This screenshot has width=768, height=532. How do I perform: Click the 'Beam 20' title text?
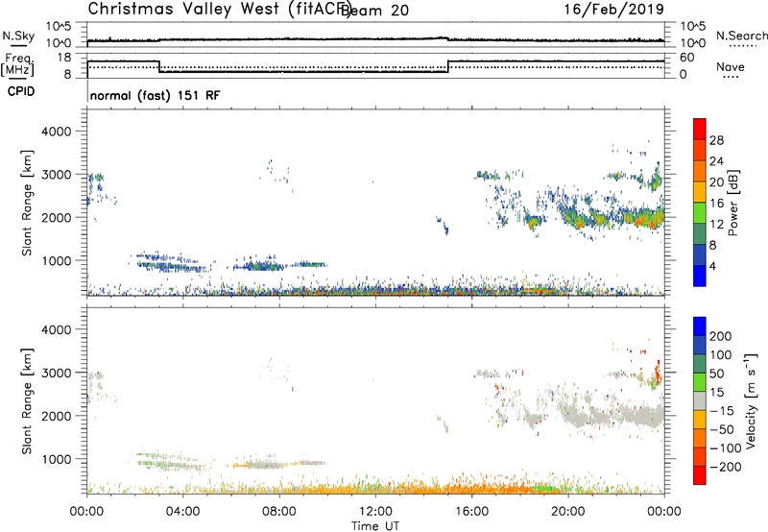click(374, 11)
